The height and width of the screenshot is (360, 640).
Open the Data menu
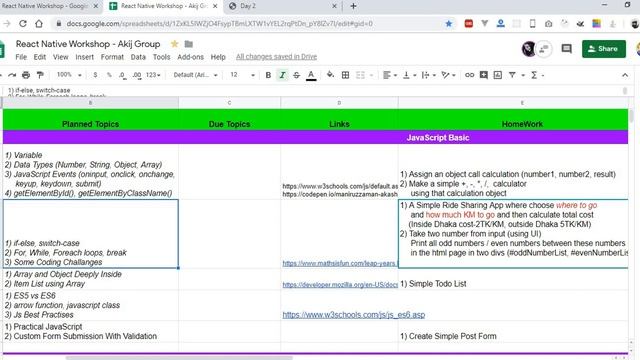coord(138,57)
